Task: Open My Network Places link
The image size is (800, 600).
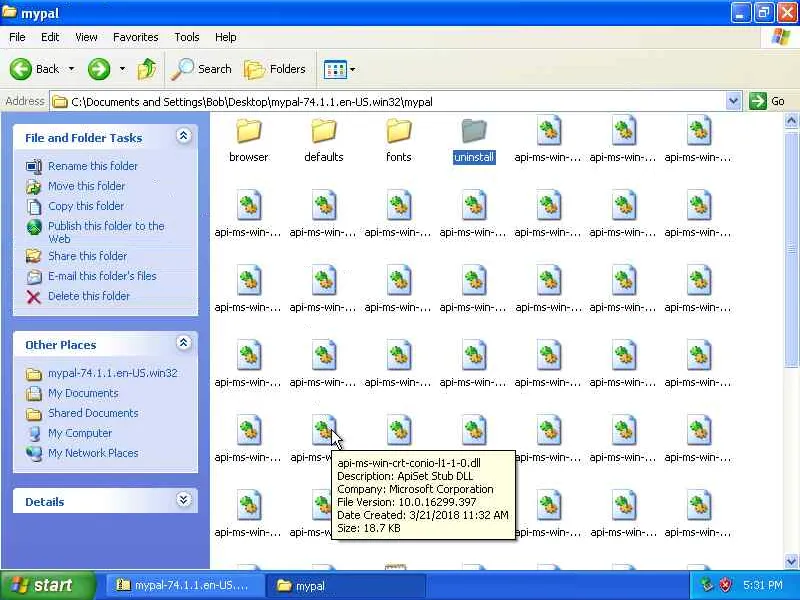Action: [x=93, y=453]
